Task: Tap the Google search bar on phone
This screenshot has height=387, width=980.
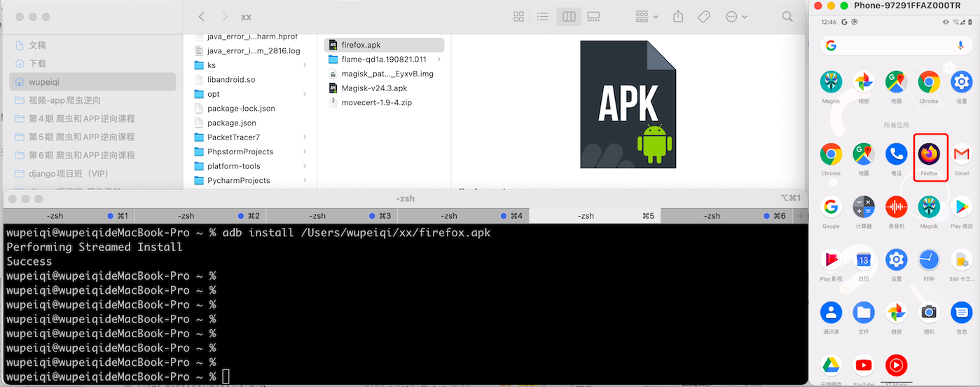Action: tap(897, 46)
